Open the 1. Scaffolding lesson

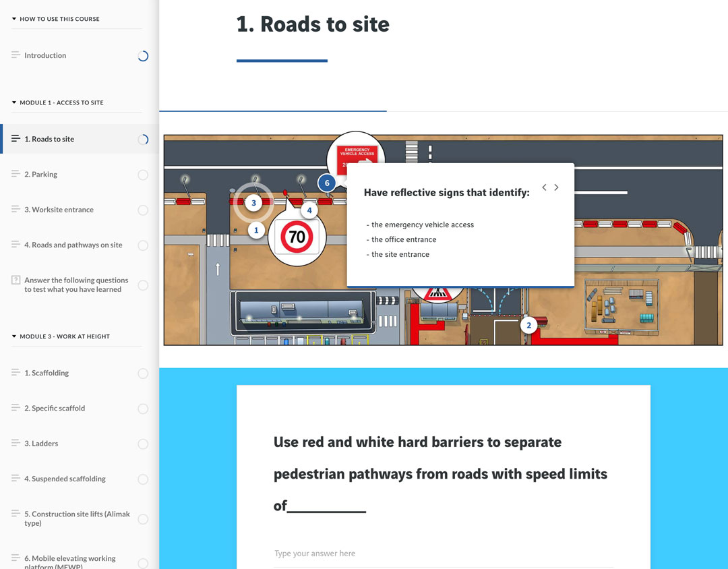(80, 373)
